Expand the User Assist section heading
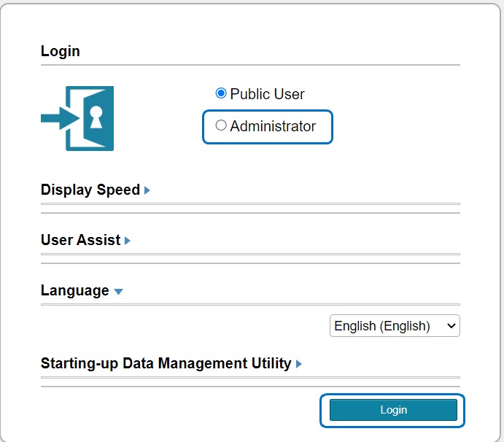 (80, 240)
